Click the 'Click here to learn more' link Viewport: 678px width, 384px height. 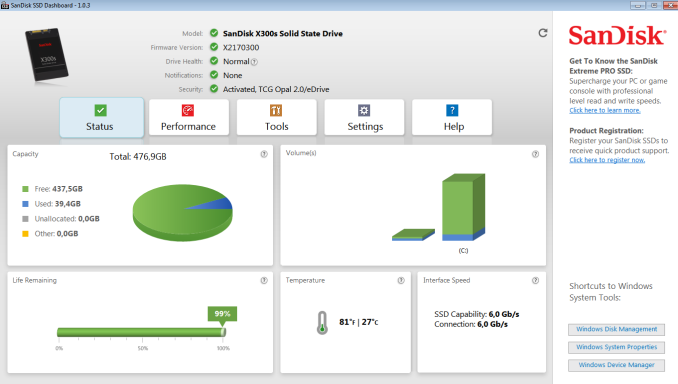tap(605, 110)
